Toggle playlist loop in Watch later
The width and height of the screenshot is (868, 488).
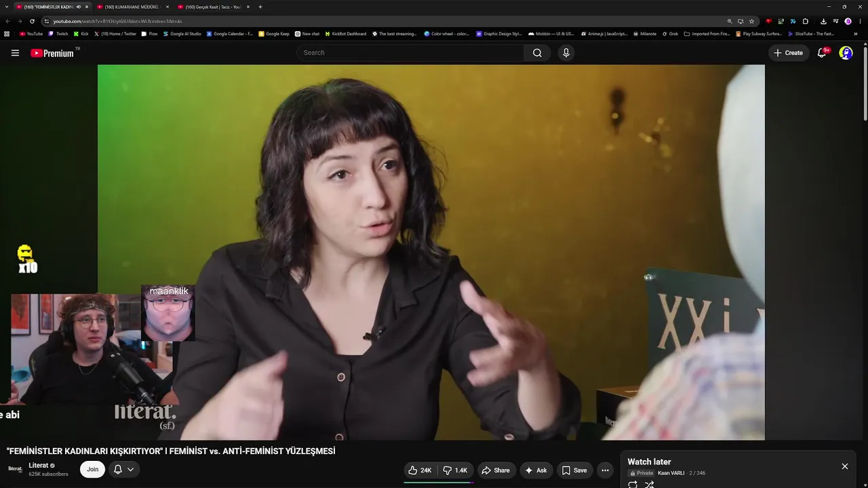[633, 485]
